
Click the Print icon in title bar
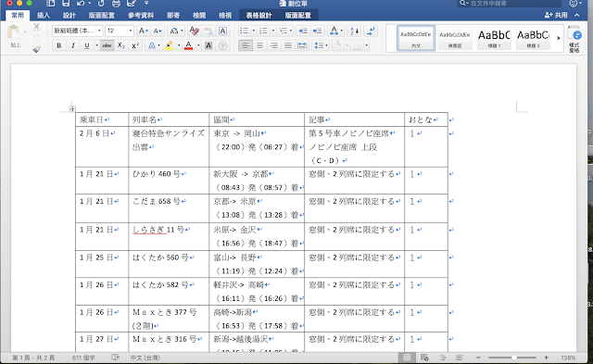tap(116, 4)
